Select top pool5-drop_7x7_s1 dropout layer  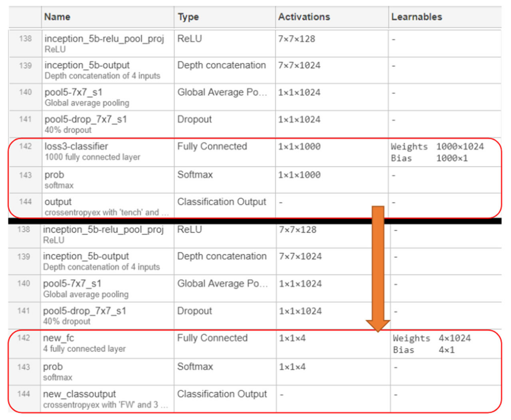[x=86, y=119]
